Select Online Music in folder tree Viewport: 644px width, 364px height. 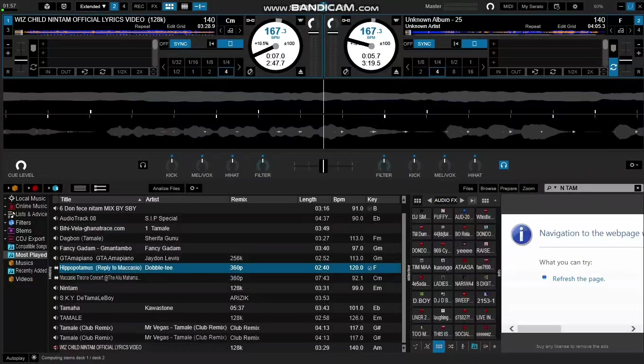[x=31, y=206]
